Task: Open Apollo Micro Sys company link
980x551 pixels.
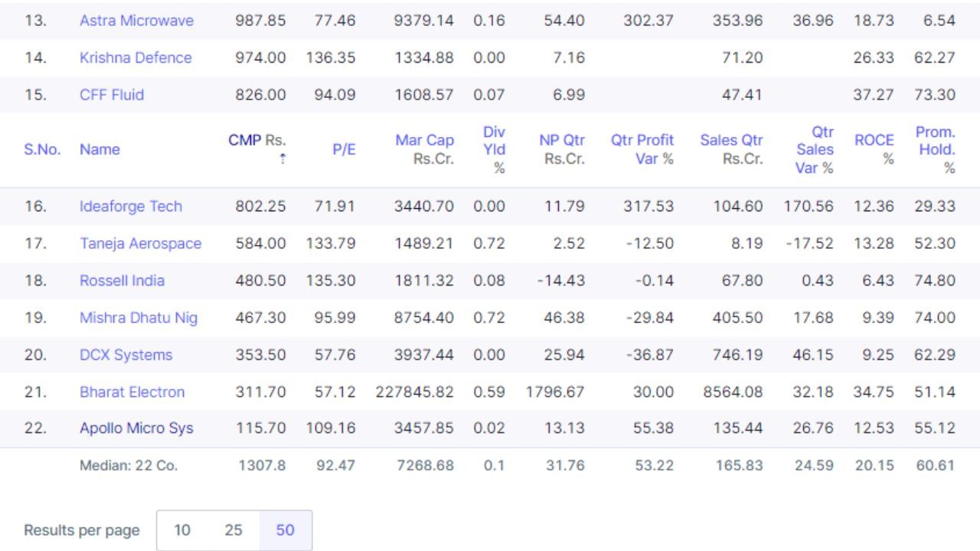Action: coord(136,429)
